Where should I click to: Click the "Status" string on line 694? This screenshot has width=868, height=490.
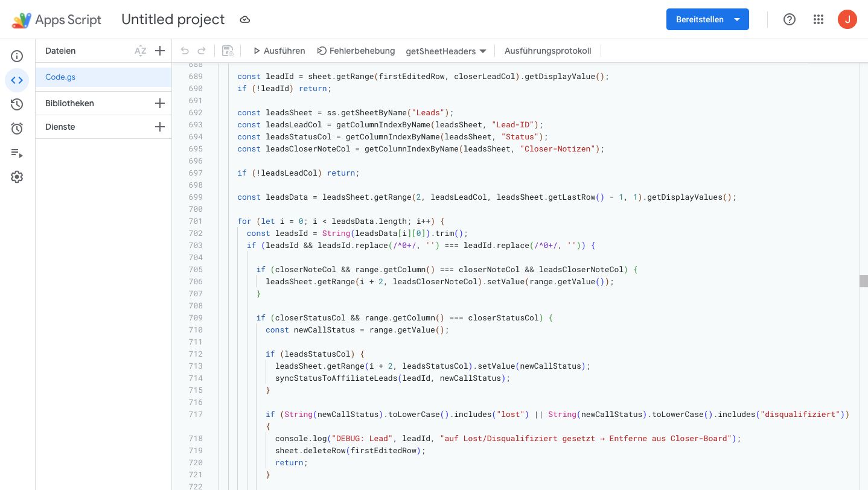(x=520, y=137)
